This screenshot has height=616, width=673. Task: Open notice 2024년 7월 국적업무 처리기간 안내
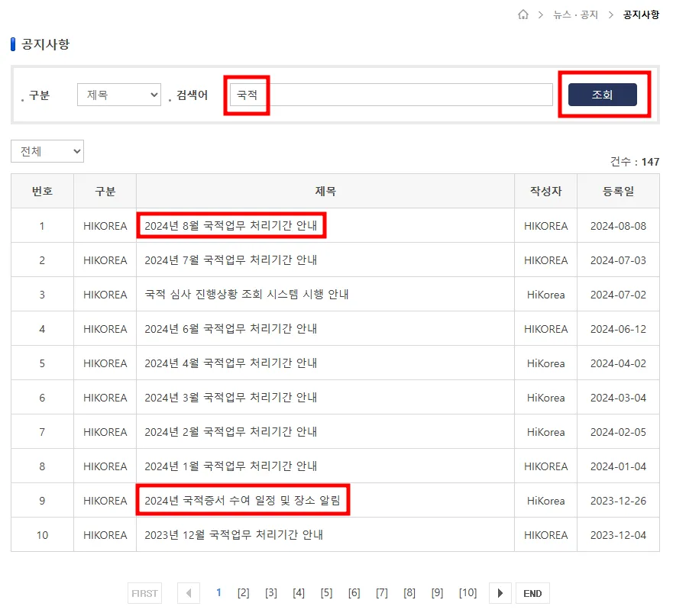(x=231, y=260)
